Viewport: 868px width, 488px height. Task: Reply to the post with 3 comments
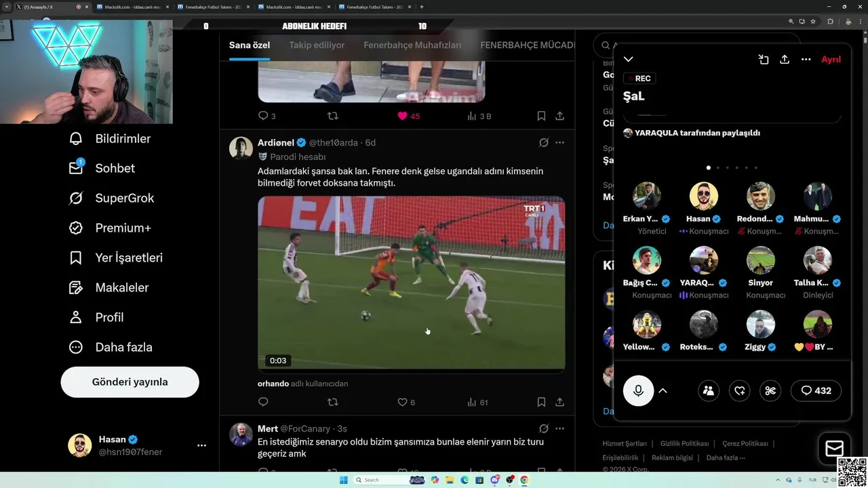click(267, 116)
